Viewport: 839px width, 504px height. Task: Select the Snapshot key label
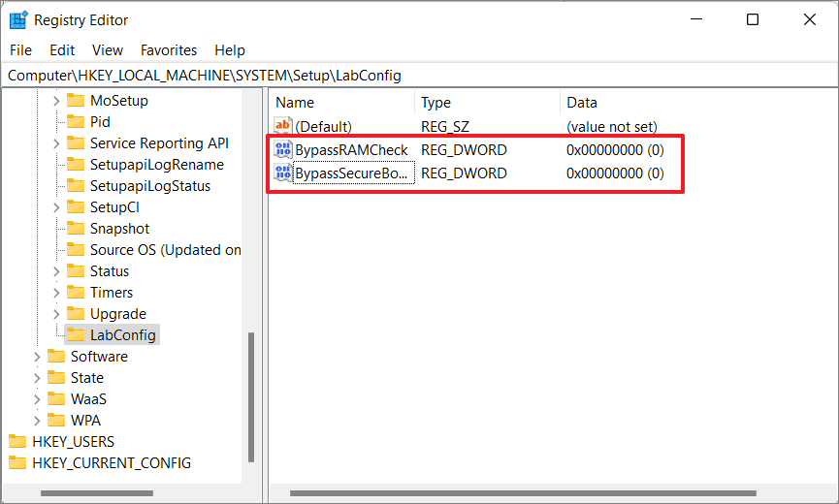[x=120, y=229]
